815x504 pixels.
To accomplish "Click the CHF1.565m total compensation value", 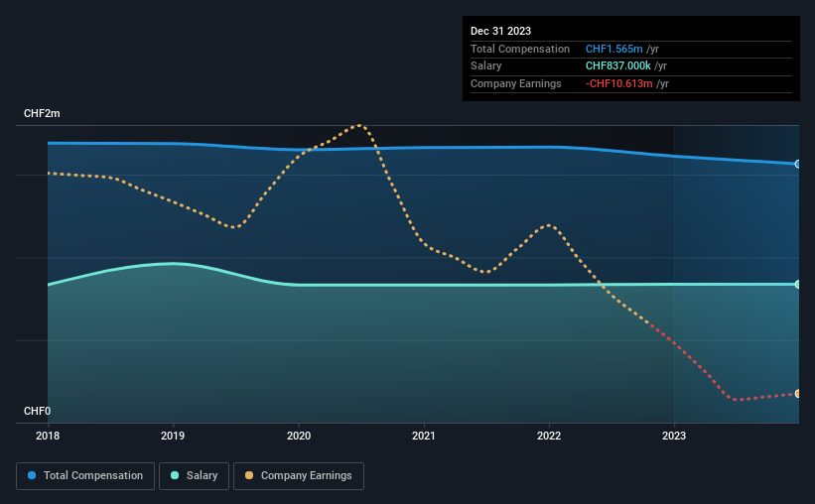I will tap(613, 49).
